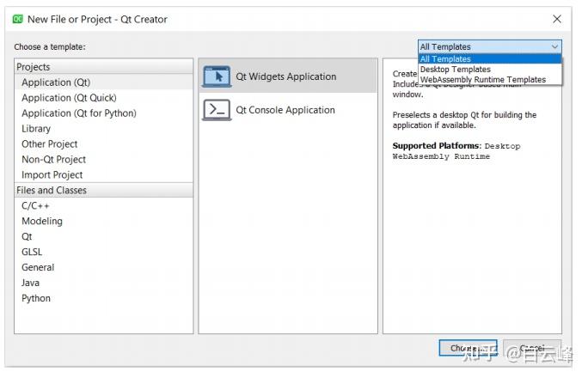Select Desktop Templates from the dropdown list

click(455, 70)
